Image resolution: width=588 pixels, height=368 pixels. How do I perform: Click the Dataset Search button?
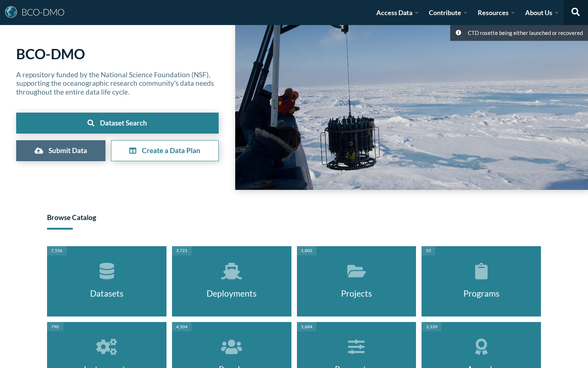click(x=117, y=123)
